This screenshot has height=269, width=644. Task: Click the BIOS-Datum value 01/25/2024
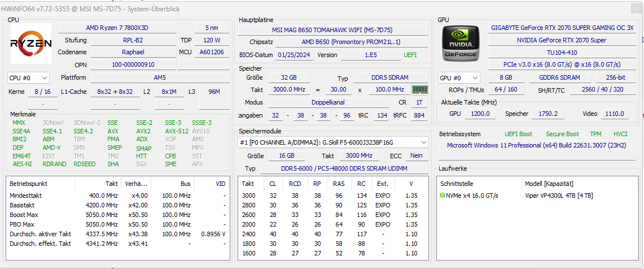(295, 55)
